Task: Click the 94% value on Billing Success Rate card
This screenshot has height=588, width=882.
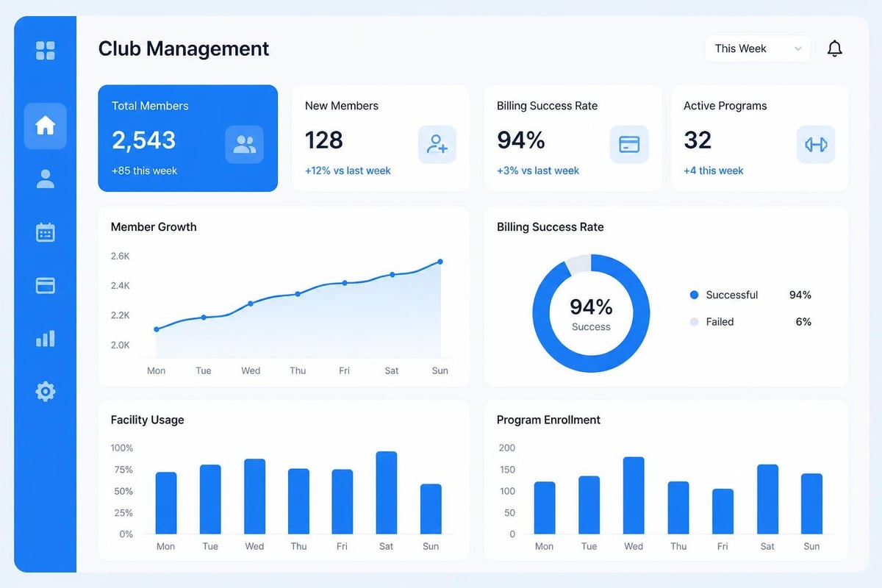Action: pos(521,140)
